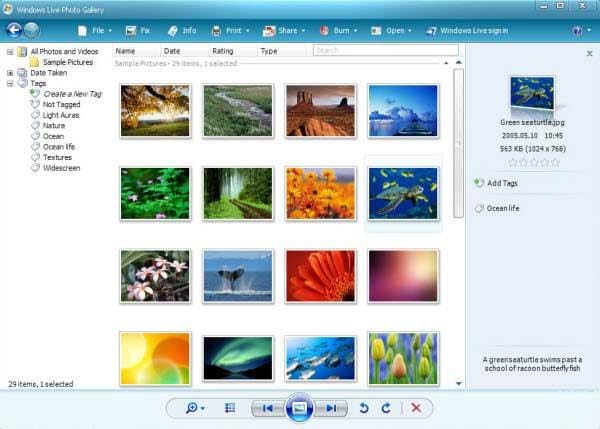Screen dimensions: 600x429
Task: Open the zoom magnifier control
Action: 195,408
